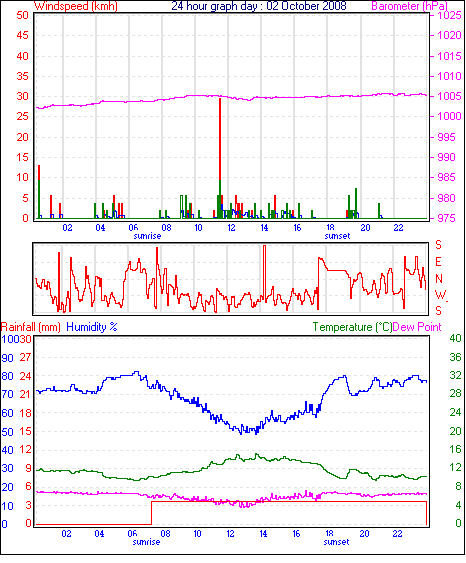Screen dimensions: 466x563
Task: Click the sunrise label under top graph
Action: 147,236
